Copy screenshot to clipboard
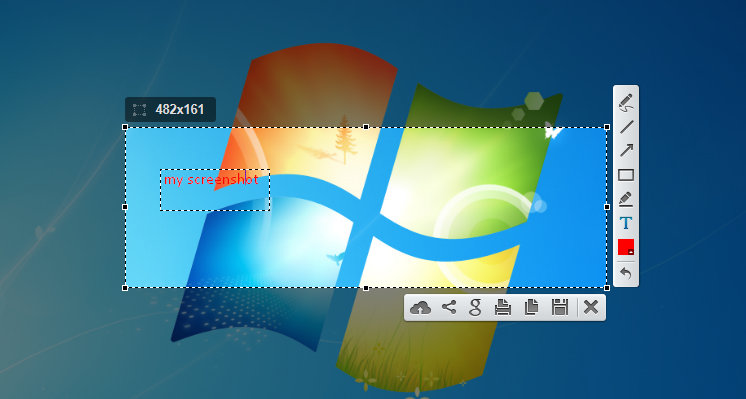 pos(531,308)
